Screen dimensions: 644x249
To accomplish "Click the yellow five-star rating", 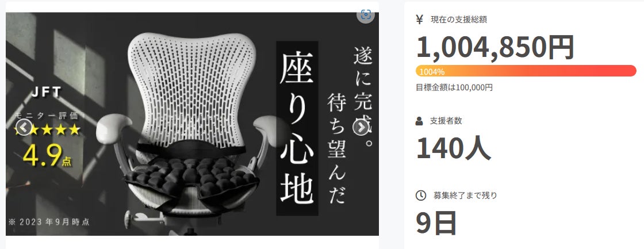I will pyautogui.click(x=47, y=130).
